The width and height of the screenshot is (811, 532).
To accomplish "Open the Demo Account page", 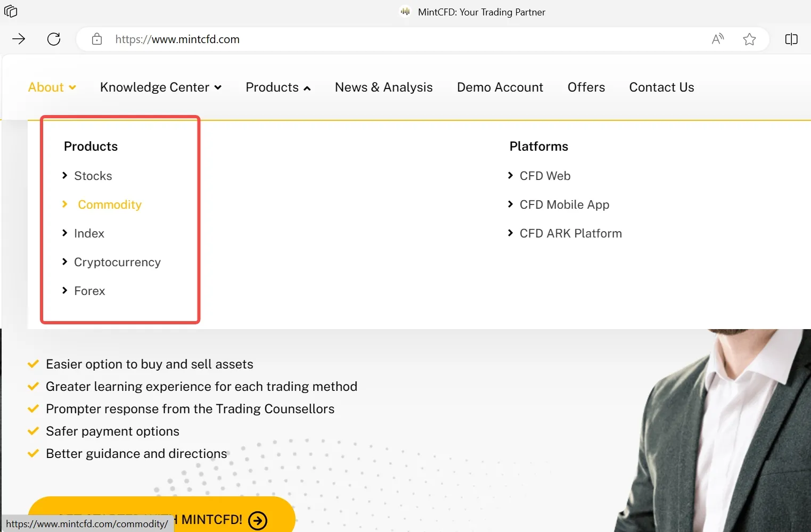I will [500, 87].
